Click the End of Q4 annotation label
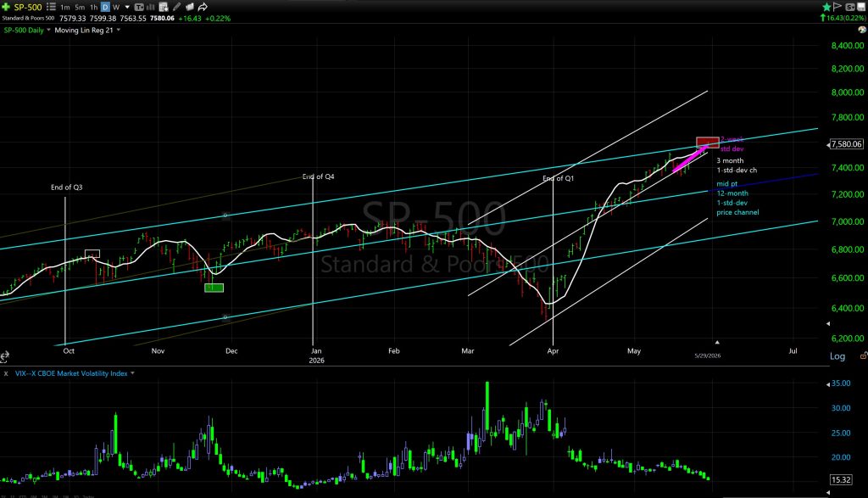The width and height of the screenshot is (868, 498). (319, 176)
